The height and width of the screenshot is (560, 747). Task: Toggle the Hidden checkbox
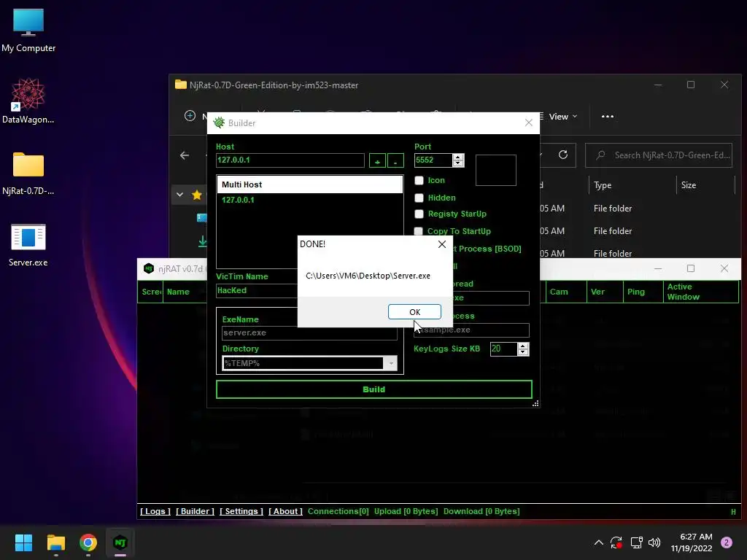(419, 198)
